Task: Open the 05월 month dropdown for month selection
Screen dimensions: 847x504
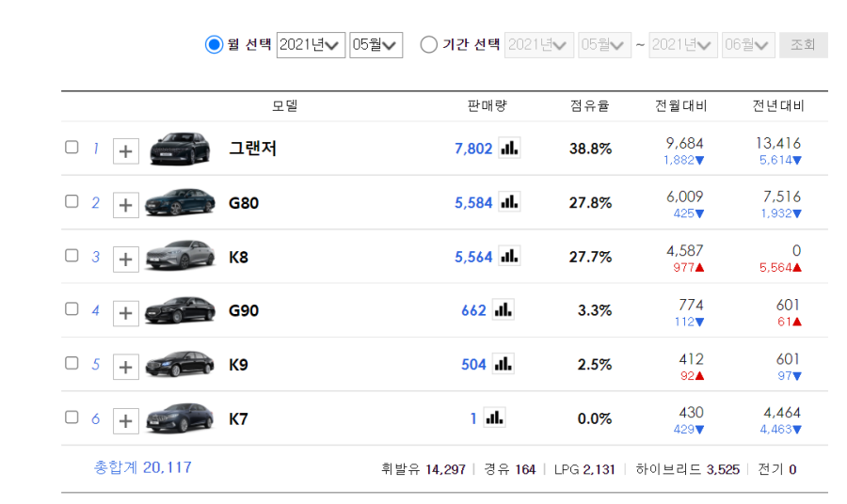Action: coord(376,45)
